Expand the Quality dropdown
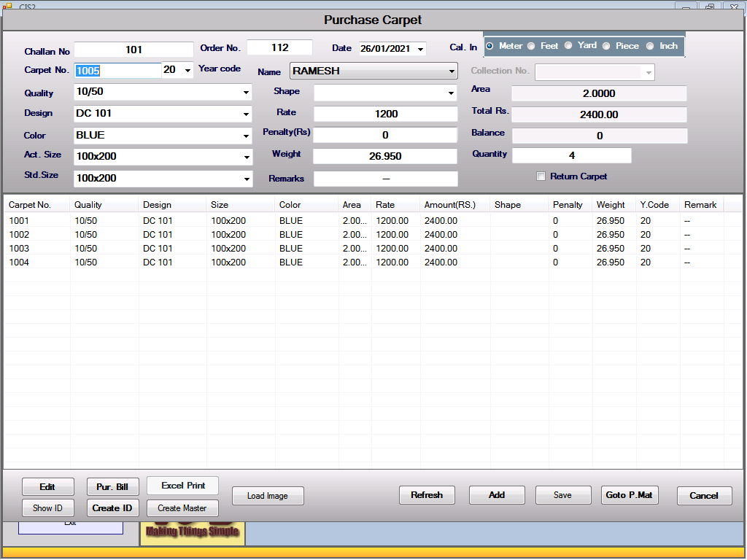The width and height of the screenshot is (747, 560). pos(246,93)
